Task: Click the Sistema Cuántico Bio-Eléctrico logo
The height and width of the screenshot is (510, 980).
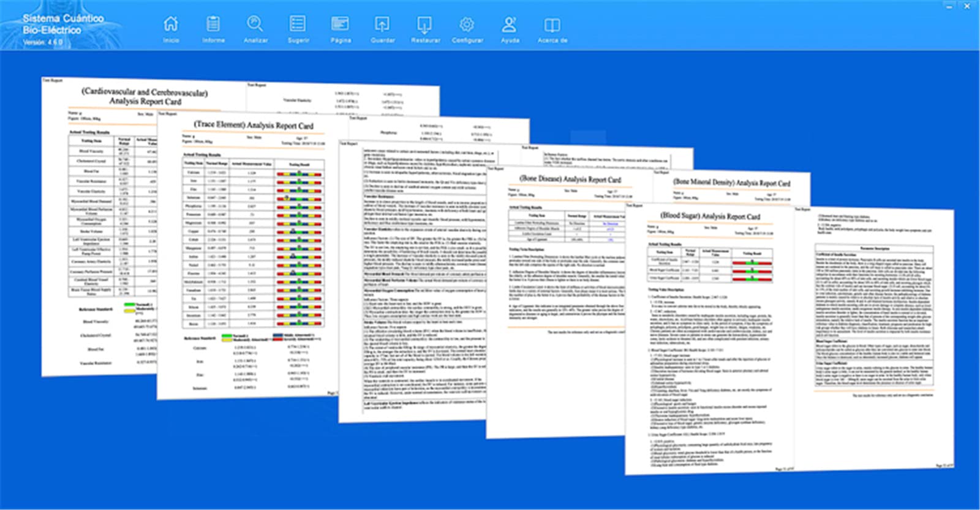Action: click(x=62, y=29)
